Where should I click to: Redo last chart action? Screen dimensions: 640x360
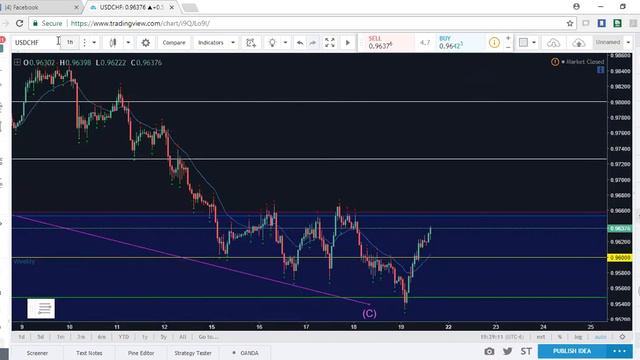pos(313,42)
